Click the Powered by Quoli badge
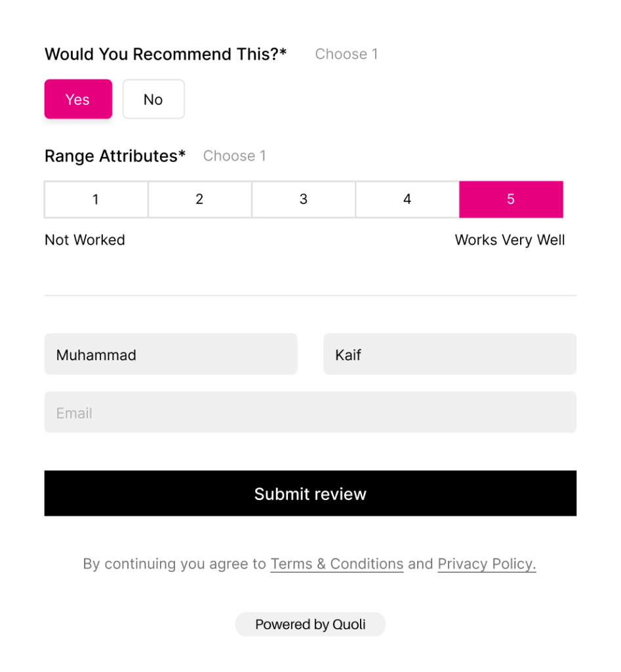The image size is (621, 672). (310, 624)
